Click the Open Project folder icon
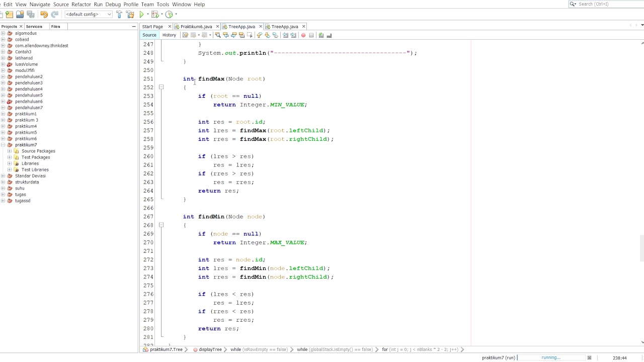644x362 pixels. click(x=20, y=15)
